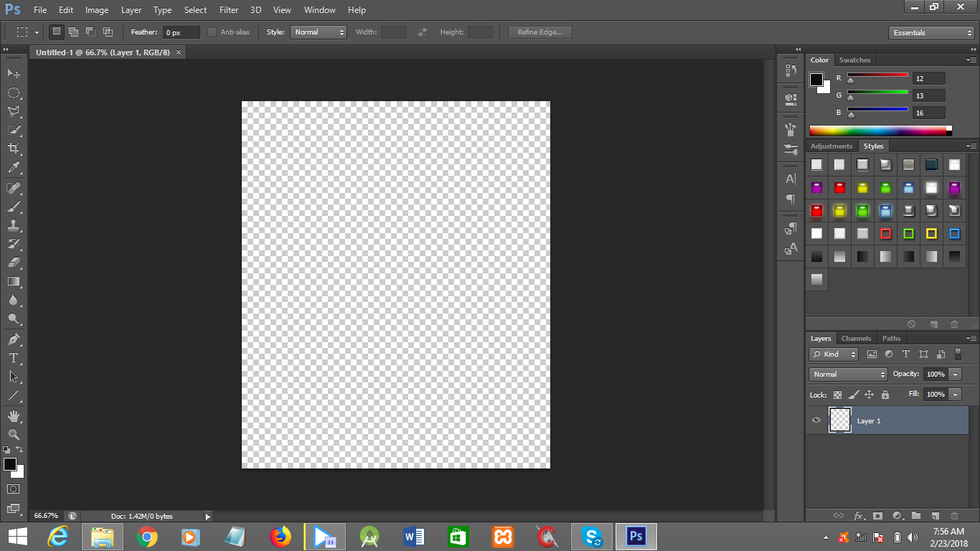The width and height of the screenshot is (980, 551).
Task: Select the Pen tool
Action: 14,339
